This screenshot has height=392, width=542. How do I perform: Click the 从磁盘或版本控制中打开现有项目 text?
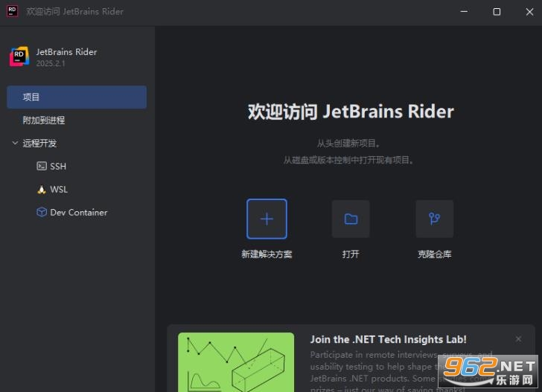[348, 160]
